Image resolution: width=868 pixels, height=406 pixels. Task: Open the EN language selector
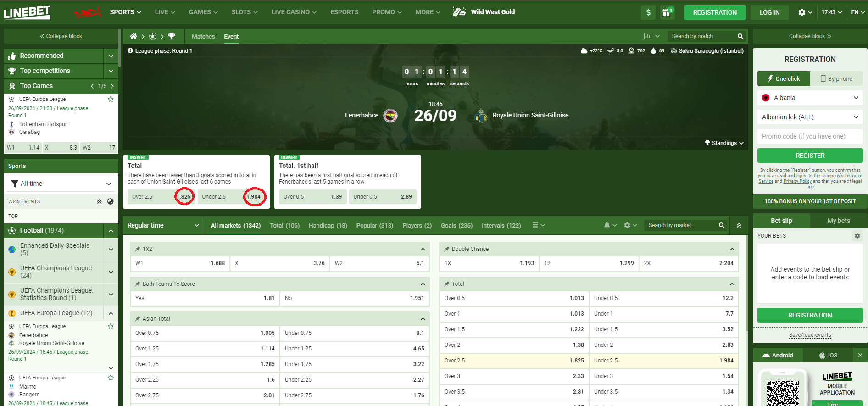858,12
